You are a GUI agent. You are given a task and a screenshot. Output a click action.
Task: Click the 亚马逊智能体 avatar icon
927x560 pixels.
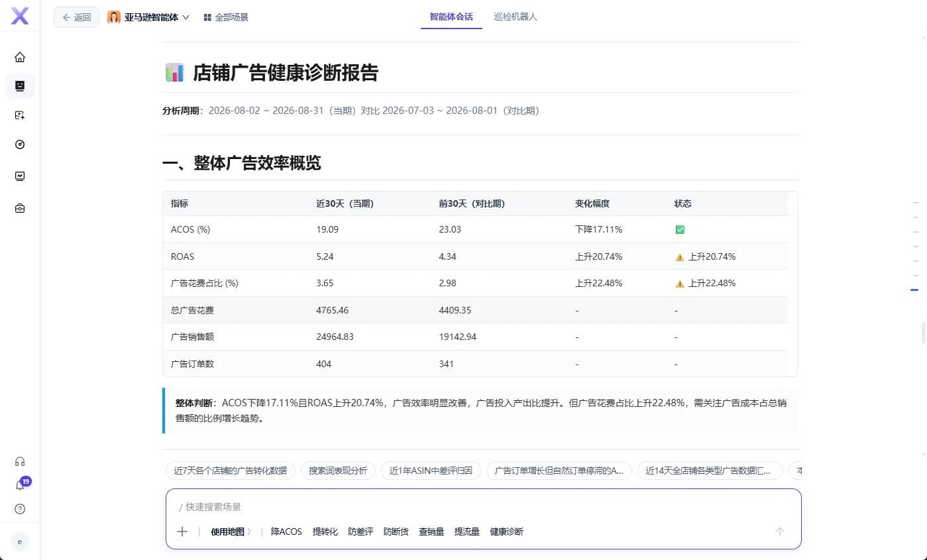(x=114, y=17)
